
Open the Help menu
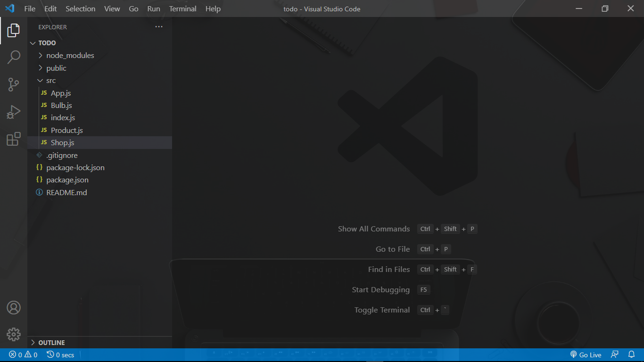pyautogui.click(x=213, y=8)
